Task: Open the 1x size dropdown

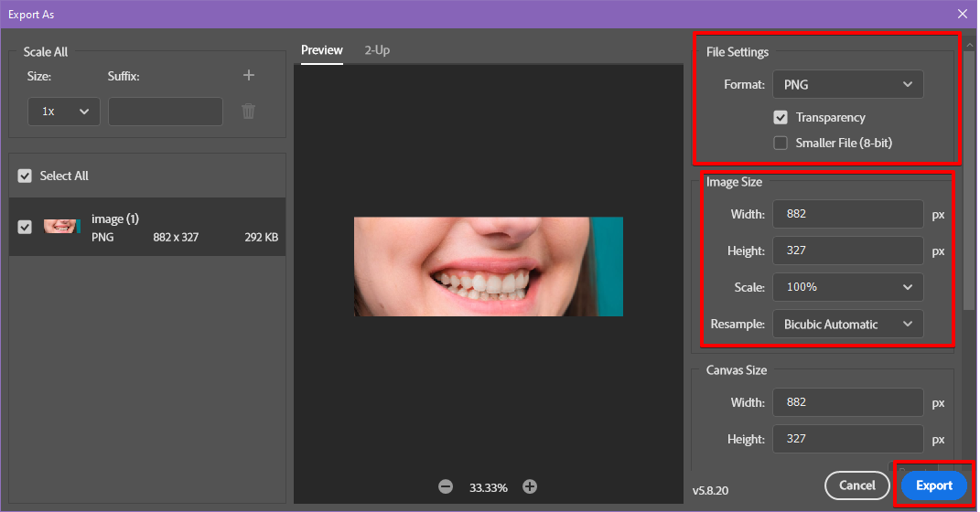Action: [64, 112]
